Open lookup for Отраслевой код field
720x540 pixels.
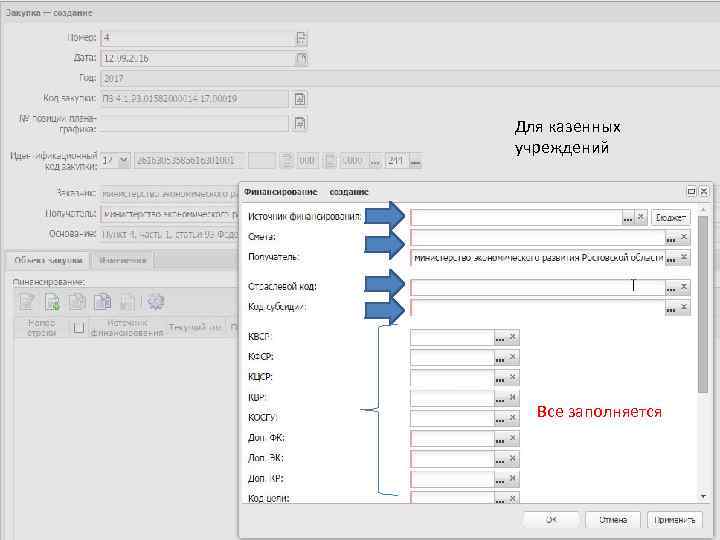[x=671, y=287]
